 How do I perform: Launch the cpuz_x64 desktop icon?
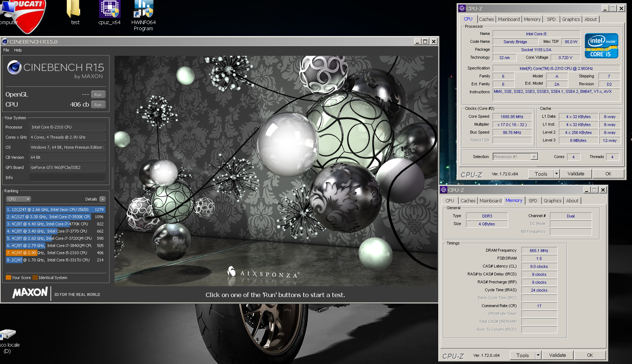(109, 13)
